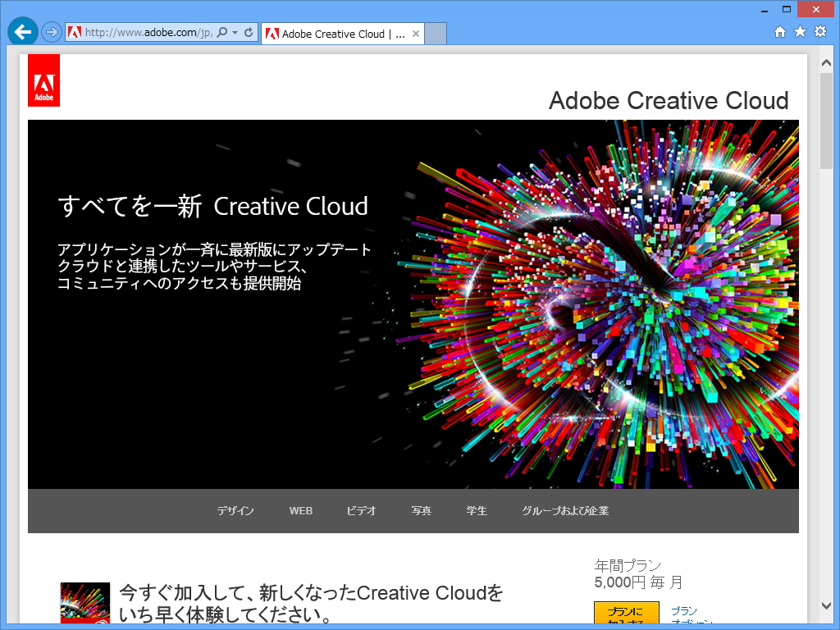Open the Tools gear menu
This screenshot has width=840, height=630.
820,31
